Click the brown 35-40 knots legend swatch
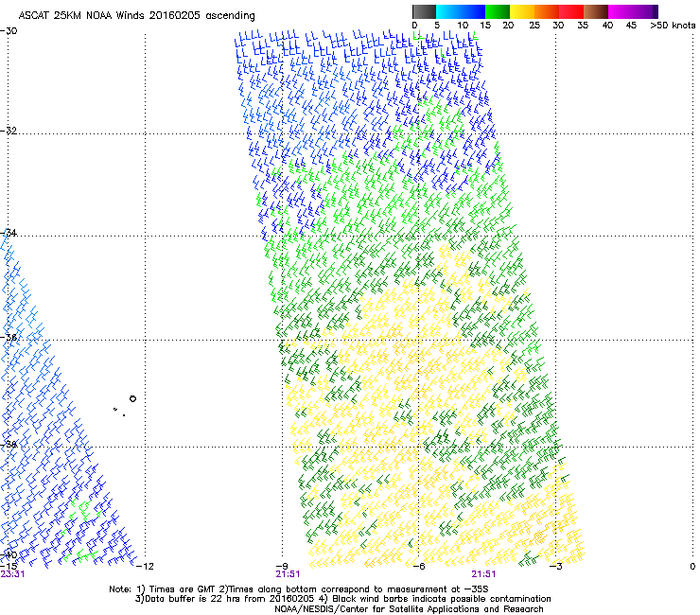This screenshot has width=700, height=615. pos(596,11)
